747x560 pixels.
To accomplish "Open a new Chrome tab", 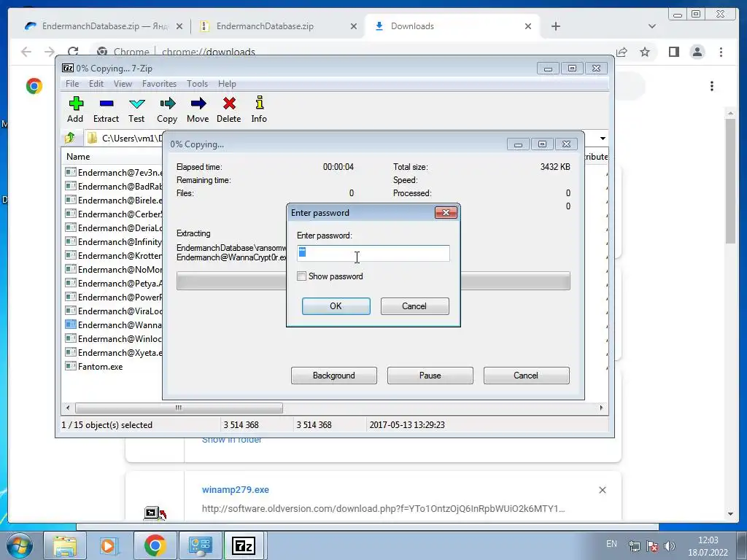I will [x=555, y=26].
